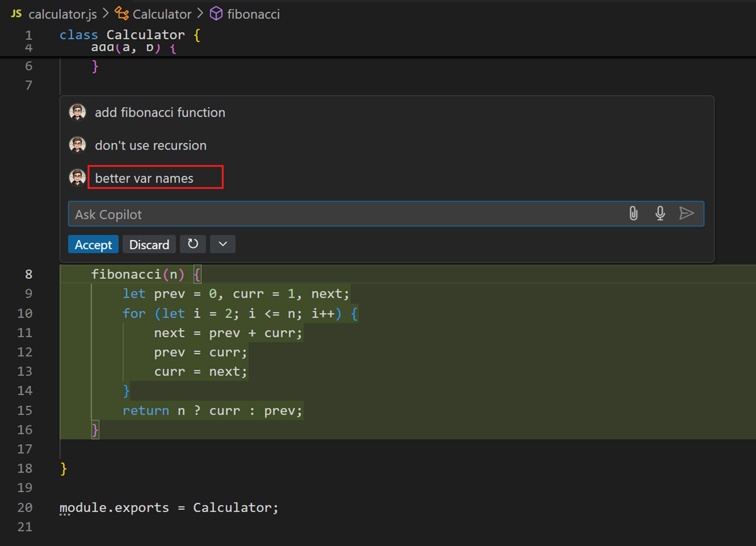Click the Ask Copilot input field
756x546 pixels.
[252, 213]
